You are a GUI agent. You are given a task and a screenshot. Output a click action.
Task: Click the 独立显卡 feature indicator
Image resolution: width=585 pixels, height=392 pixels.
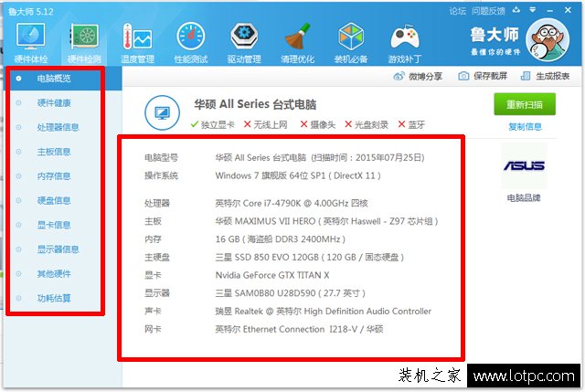coord(212,124)
